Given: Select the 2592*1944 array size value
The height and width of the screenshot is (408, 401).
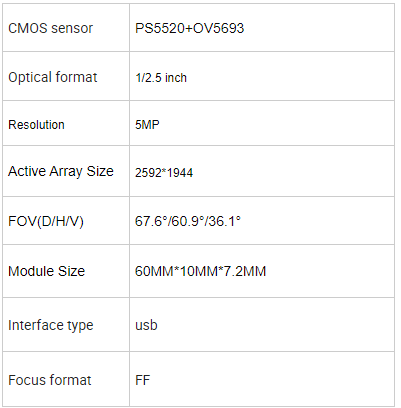Looking at the screenshot, I should (164, 173).
